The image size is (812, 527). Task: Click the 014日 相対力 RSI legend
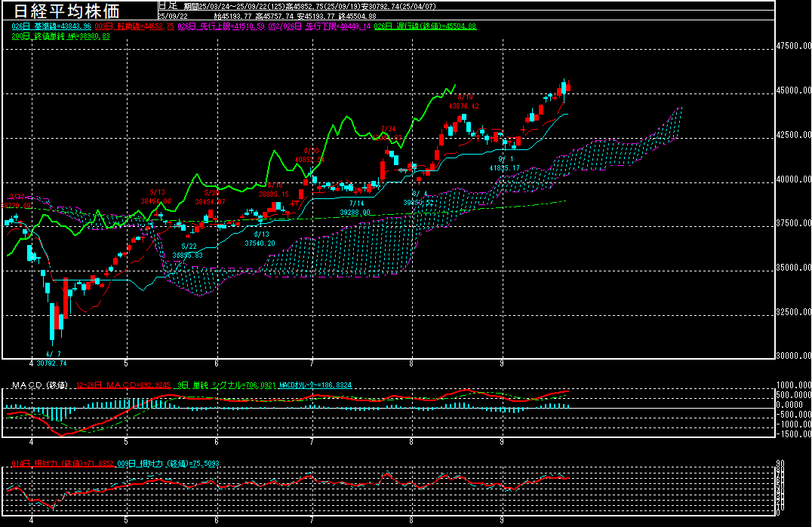[x=61, y=463]
